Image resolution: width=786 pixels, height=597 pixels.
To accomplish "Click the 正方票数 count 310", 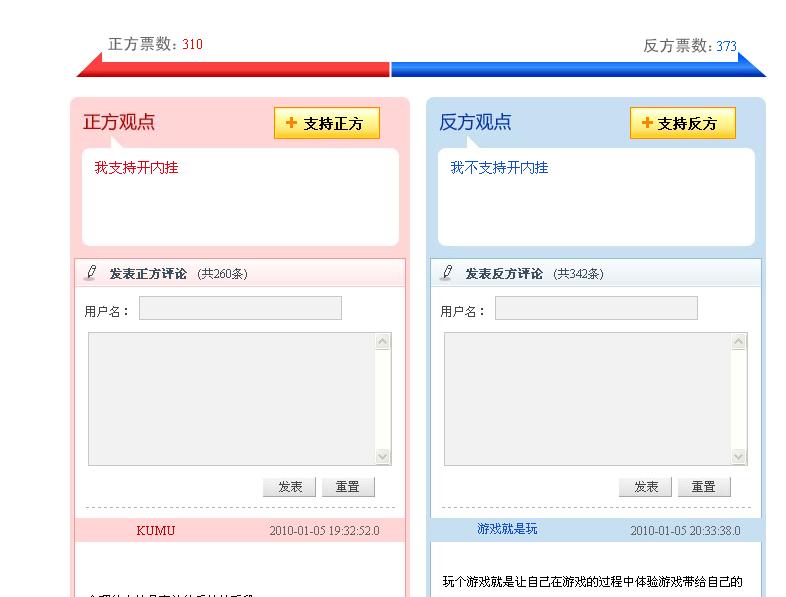I will pyautogui.click(x=192, y=45).
